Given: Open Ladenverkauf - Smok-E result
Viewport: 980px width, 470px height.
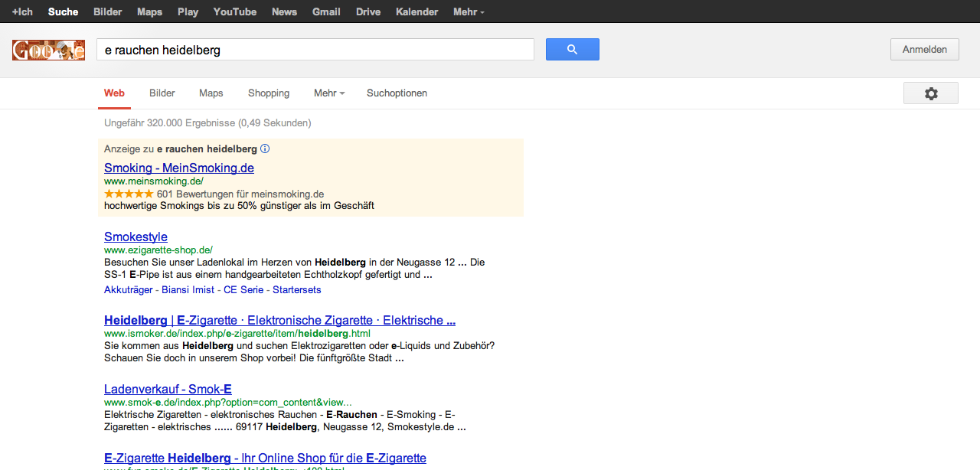Looking at the screenshot, I should (168, 389).
